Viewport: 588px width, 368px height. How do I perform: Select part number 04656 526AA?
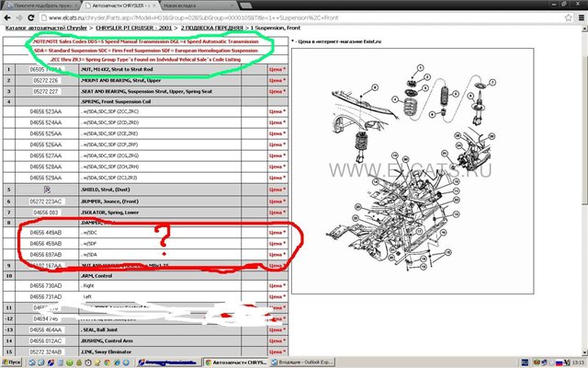coord(46,144)
